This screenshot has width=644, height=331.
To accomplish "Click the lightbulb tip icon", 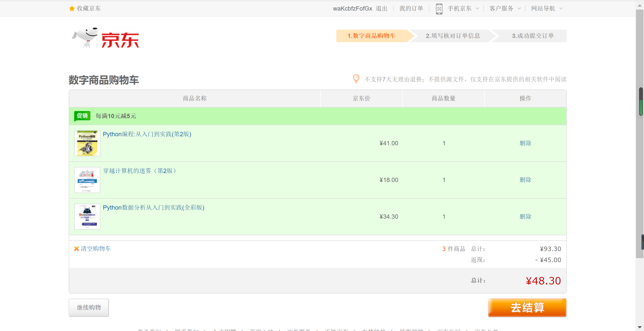I will [x=356, y=79].
